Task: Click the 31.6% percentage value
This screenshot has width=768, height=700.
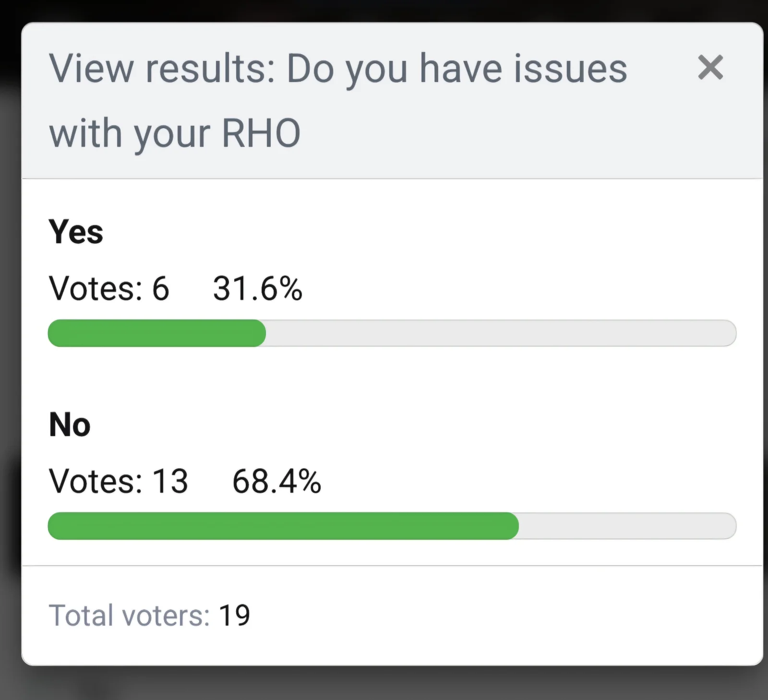Action: pyautogui.click(x=258, y=289)
